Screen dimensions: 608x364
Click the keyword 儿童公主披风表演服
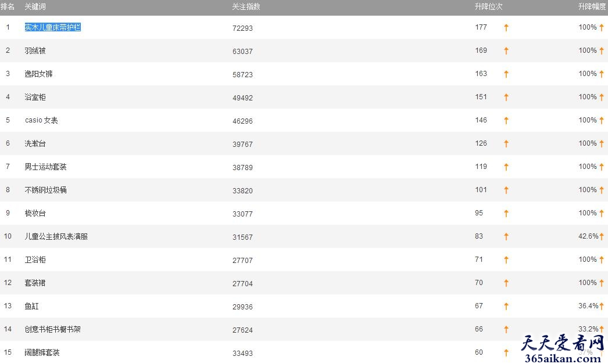tap(56, 236)
